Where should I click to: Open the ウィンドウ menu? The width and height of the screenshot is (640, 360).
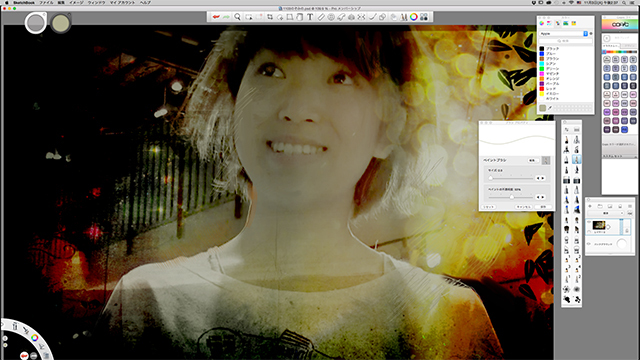(x=97, y=2)
